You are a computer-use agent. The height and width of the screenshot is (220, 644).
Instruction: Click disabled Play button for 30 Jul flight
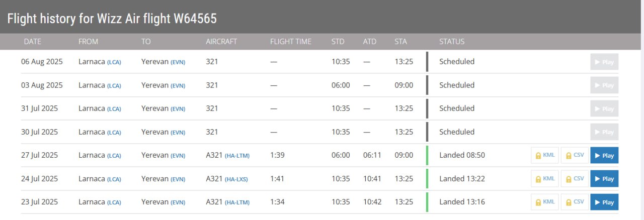coord(604,132)
